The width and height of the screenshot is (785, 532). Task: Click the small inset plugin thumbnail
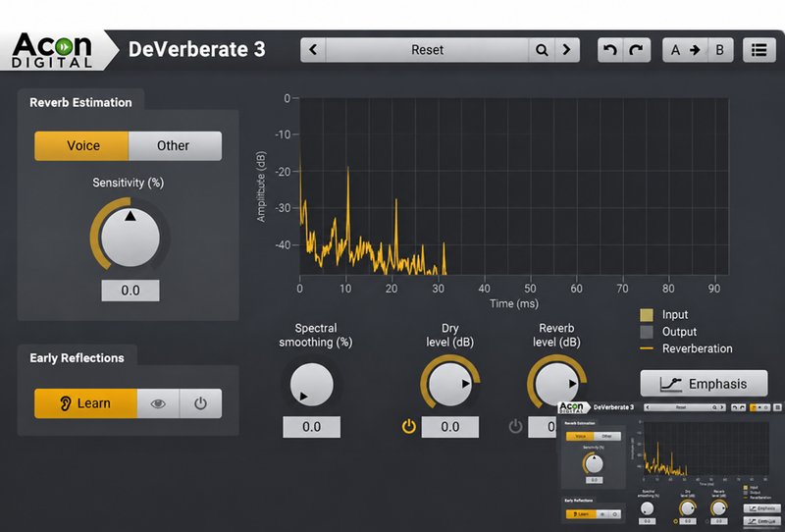pos(671,465)
